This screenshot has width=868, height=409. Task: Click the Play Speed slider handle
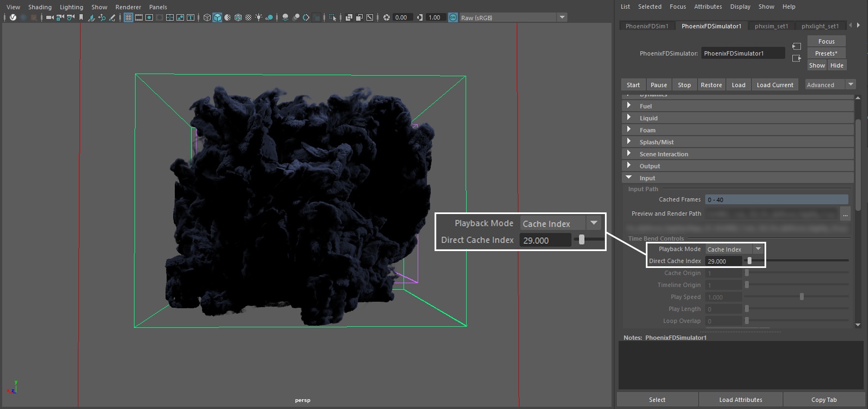pos(802,297)
